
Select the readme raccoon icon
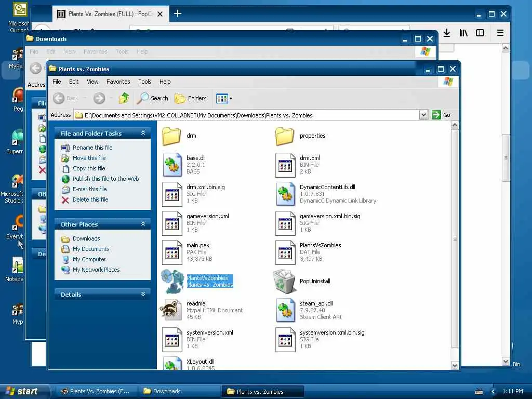(171, 310)
